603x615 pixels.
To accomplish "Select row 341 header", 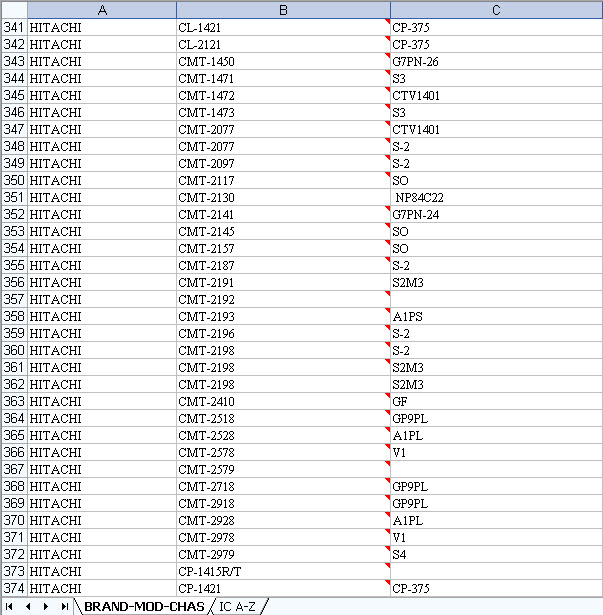I will pos(14,27).
